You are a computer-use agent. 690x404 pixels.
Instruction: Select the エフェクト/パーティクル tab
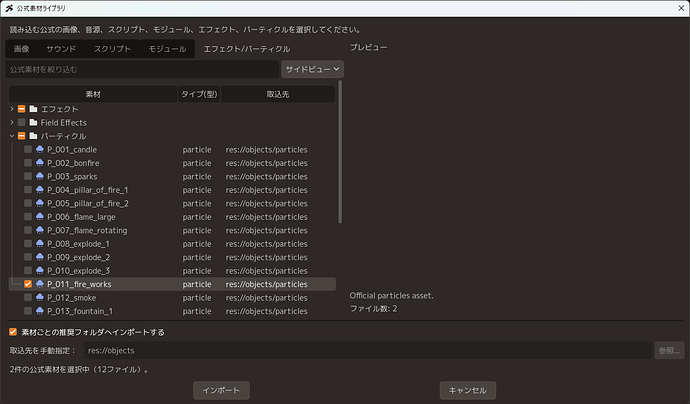coord(247,49)
